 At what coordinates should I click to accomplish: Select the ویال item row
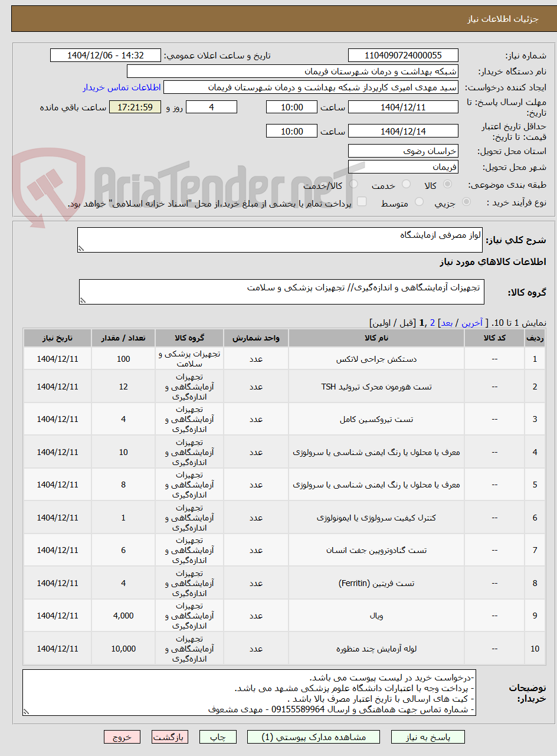click(x=284, y=616)
